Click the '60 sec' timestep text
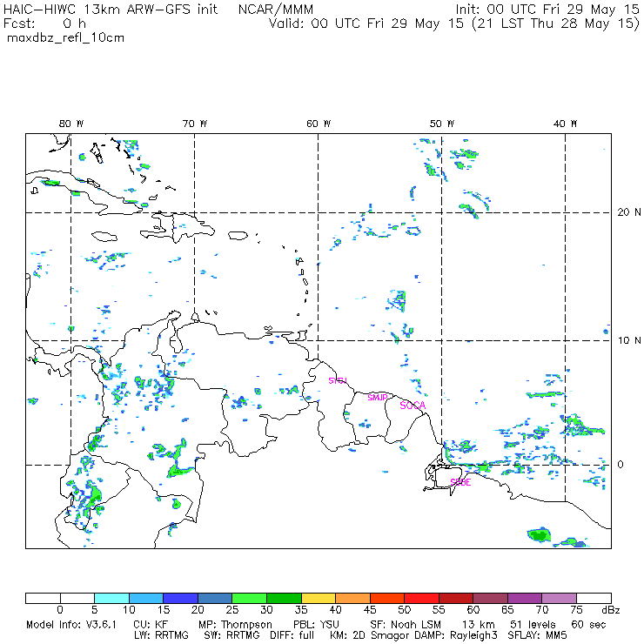This screenshot has width=644, height=644. pos(588,625)
